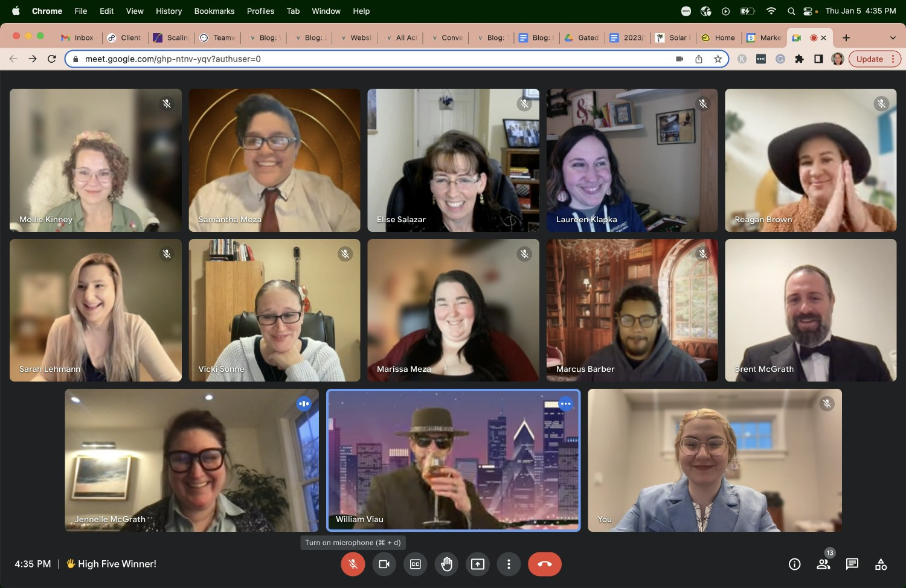The height and width of the screenshot is (588, 906).
Task: Switch to the Client tab
Action: tap(124, 37)
